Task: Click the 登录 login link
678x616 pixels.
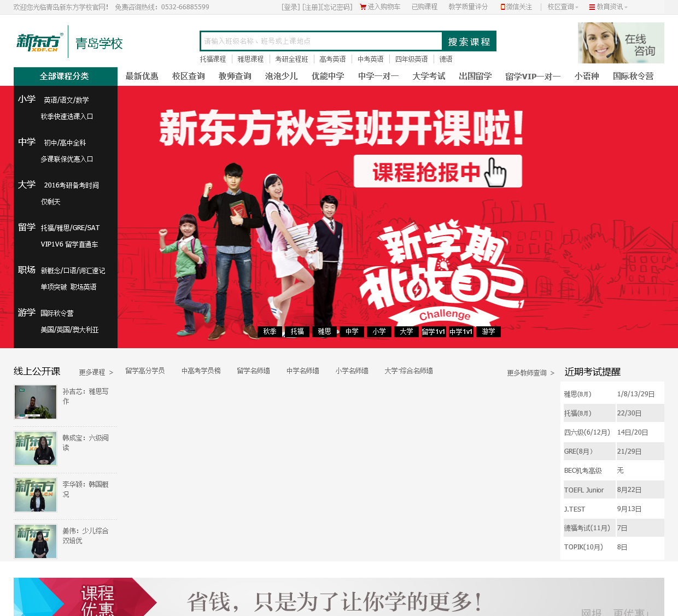Action: tap(291, 7)
